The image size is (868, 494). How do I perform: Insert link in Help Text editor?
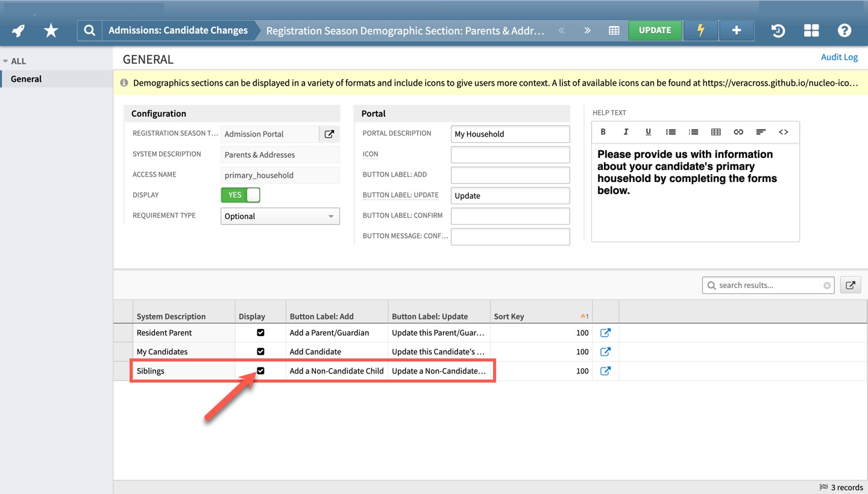(x=738, y=132)
